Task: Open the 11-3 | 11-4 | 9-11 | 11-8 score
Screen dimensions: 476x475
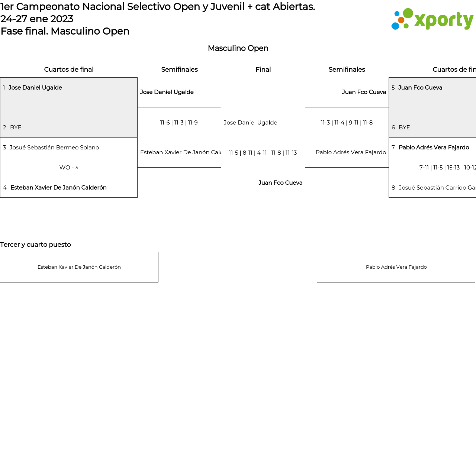Action: tap(347, 123)
